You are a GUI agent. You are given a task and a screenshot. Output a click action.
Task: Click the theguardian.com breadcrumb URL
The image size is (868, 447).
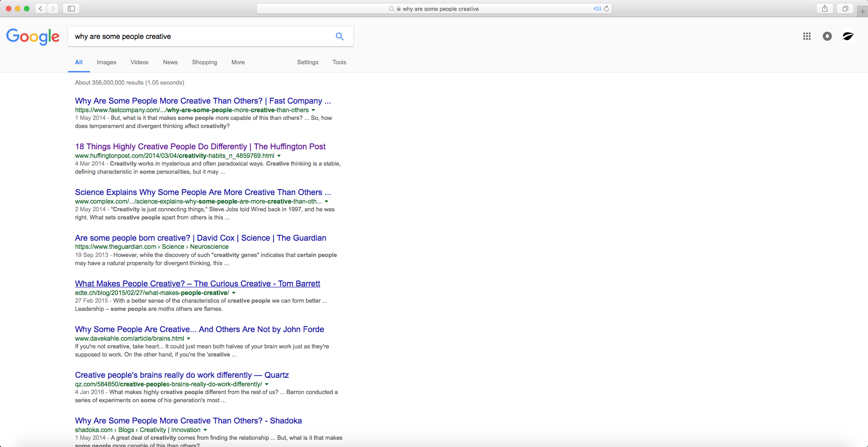[x=152, y=247]
